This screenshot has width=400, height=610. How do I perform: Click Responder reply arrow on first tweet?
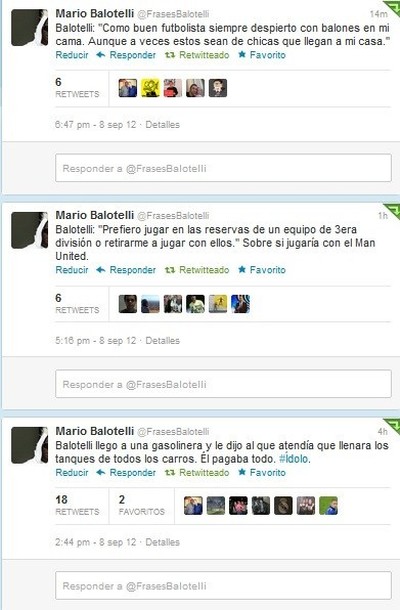126,55
